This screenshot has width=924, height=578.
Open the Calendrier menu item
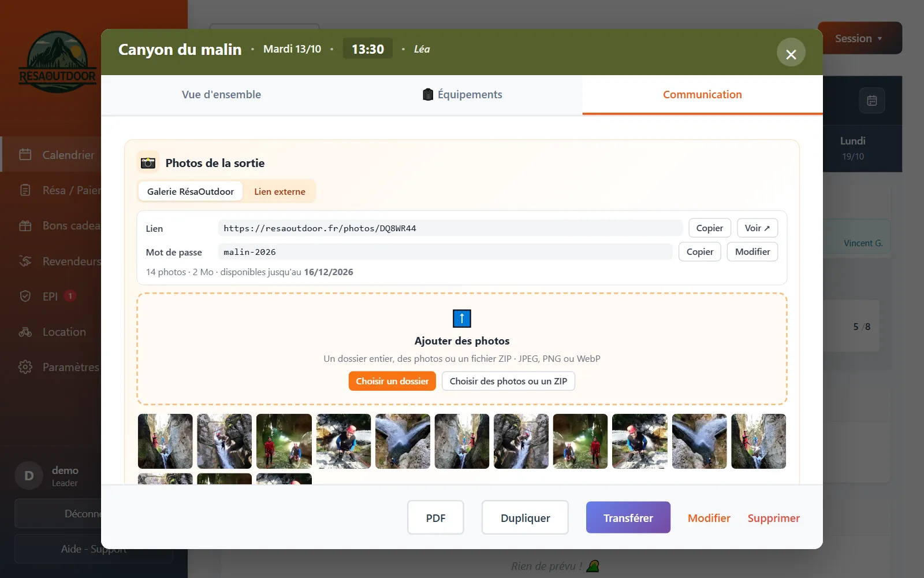52,154
